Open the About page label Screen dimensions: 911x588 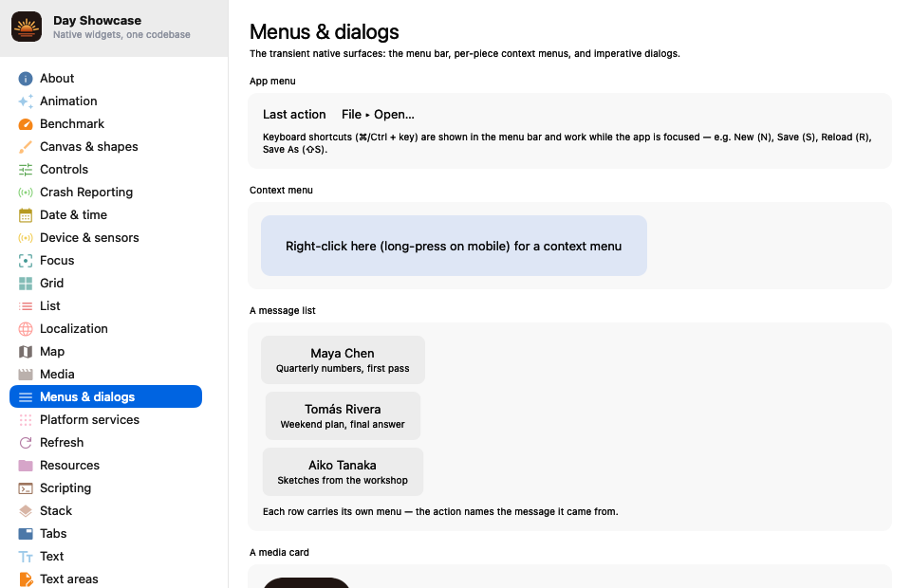(x=57, y=79)
